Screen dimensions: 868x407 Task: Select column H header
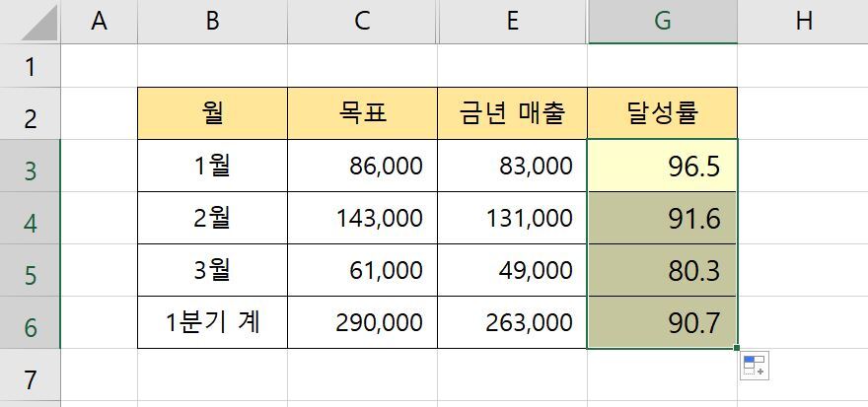pos(803,21)
